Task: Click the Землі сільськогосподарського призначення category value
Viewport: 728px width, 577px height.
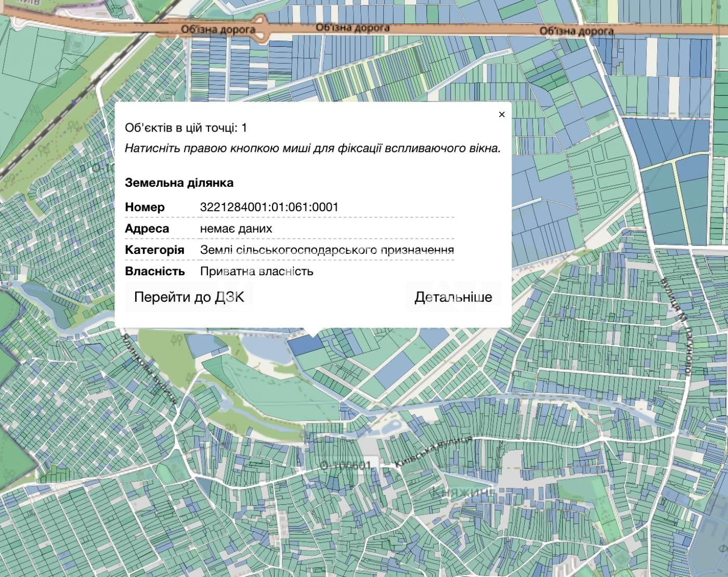Action: click(327, 250)
